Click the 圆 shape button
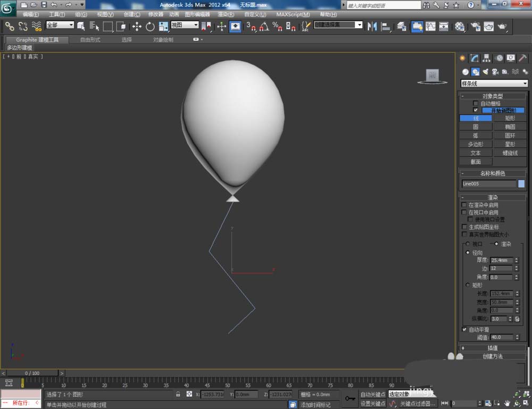The height and width of the screenshot is (409, 532). pyautogui.click(x=476, y=127)
